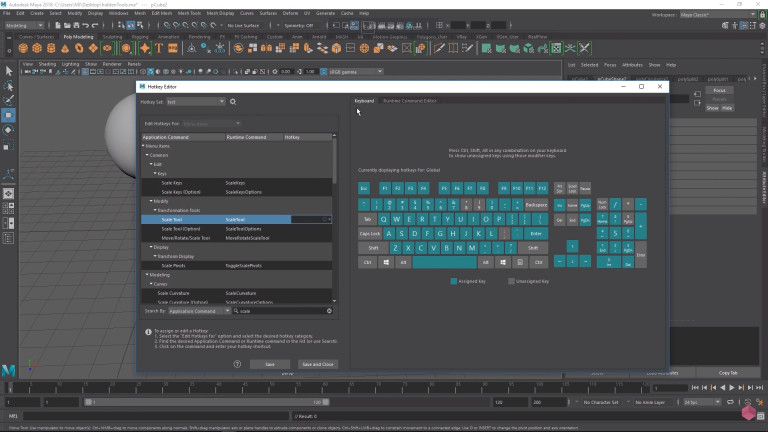Click the time slider at frame 1

point(10,388)
